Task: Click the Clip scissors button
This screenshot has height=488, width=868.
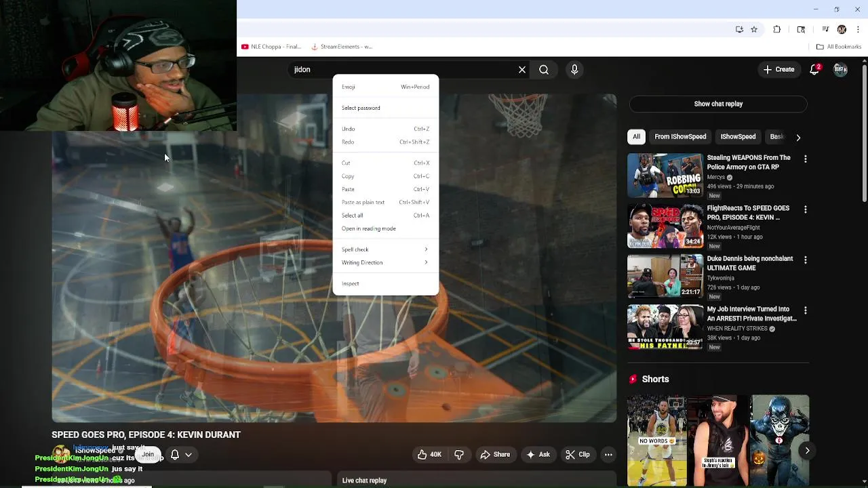Action: click(x=578, y=454)
